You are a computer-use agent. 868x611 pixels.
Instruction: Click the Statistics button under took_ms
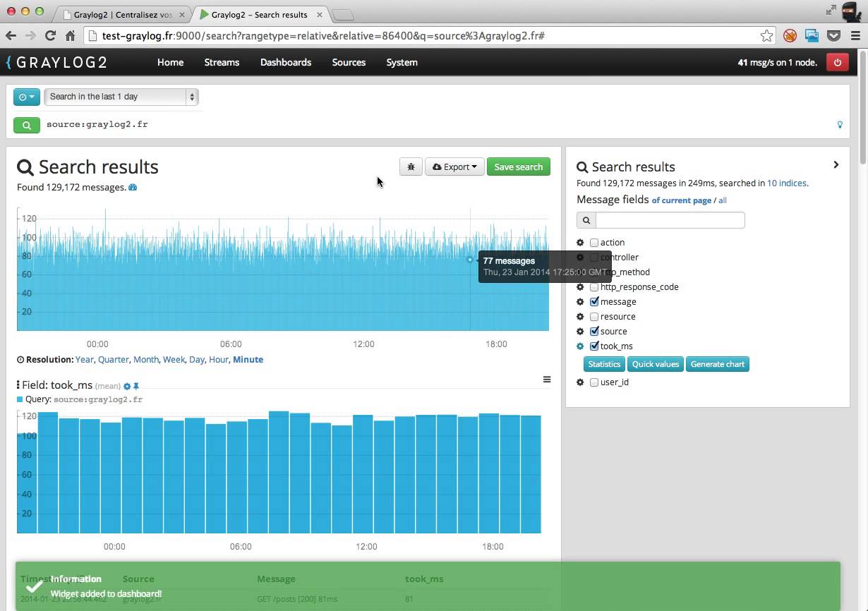click(x=604, y=364)
